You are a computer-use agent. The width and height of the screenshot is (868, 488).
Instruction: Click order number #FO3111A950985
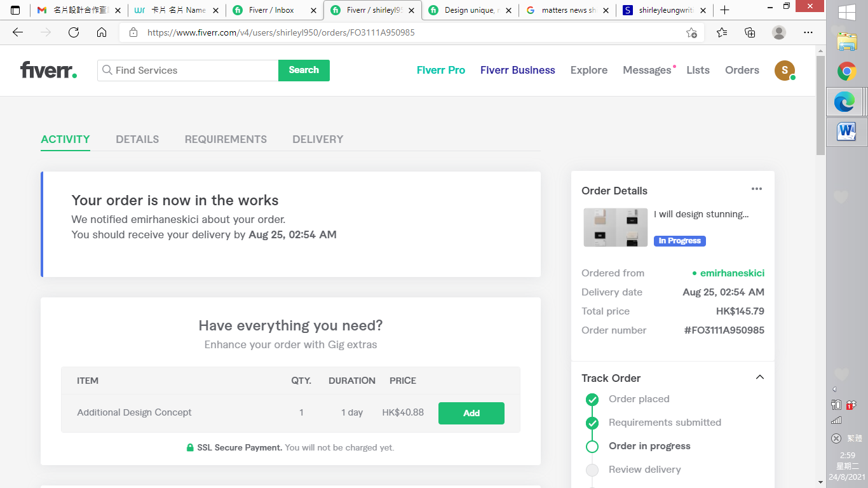(x=724, y=330)
